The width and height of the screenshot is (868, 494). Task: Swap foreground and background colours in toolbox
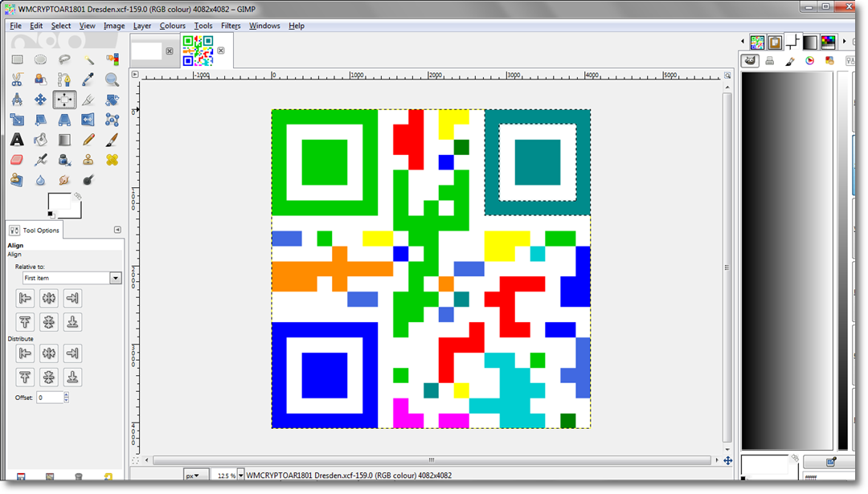[x=77, y=196]
